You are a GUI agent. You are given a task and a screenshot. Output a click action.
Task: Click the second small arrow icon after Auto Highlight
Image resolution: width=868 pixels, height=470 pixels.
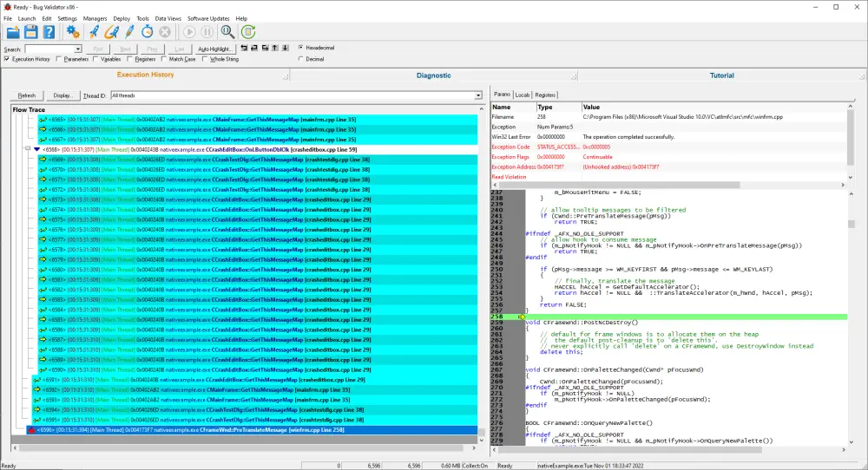(254, 48)
